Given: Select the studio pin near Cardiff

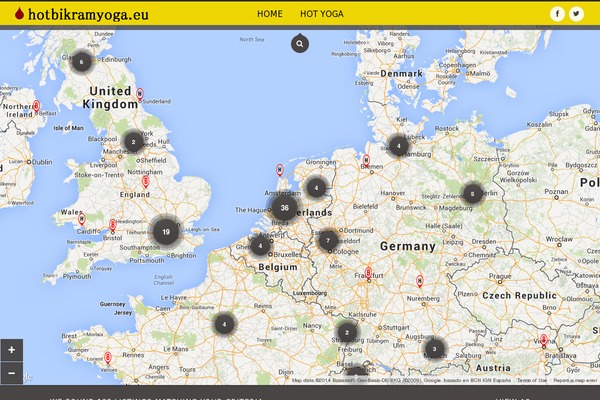Looking at the screenshot, I should (82, 219).
